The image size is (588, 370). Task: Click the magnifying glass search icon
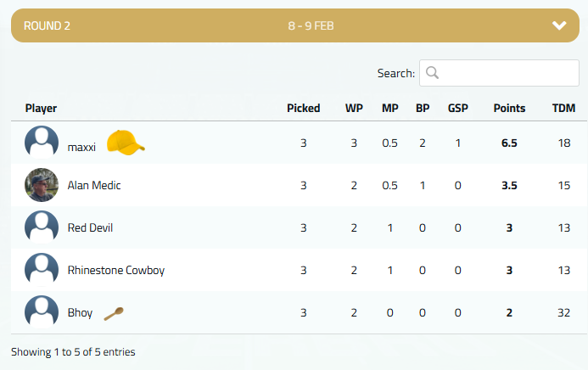tap(432, 73)
